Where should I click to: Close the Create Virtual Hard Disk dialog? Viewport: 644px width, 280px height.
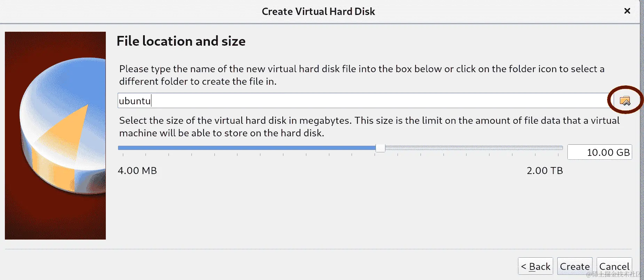(627, 11)
